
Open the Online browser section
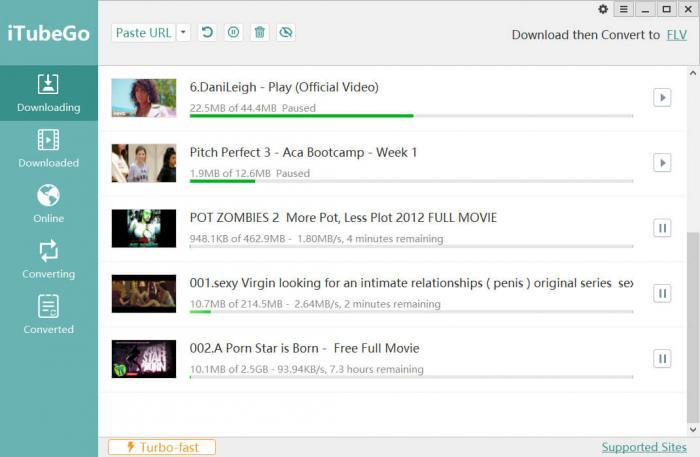point(49,204)
